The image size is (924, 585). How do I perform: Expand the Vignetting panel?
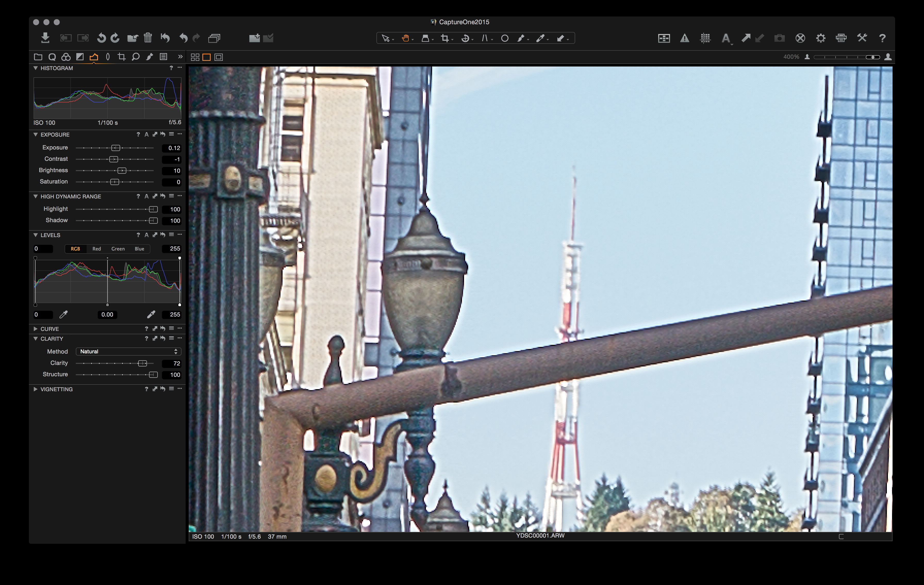(x=35, y=389)
